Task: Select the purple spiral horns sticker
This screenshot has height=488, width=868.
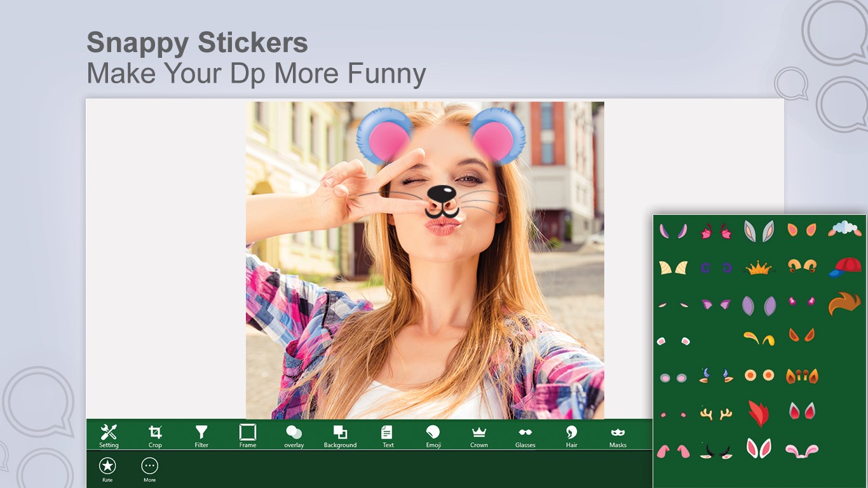Action: click(716, 268)
